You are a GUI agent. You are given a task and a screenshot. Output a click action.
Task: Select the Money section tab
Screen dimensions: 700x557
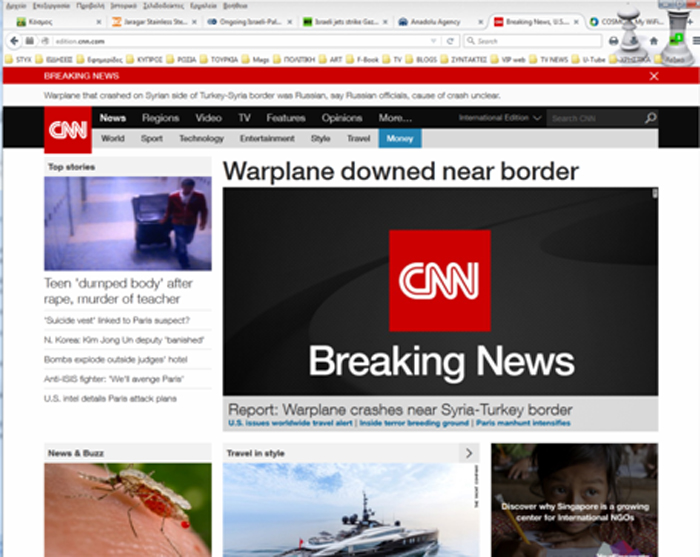pyautogui.click(x=399, y=139)
